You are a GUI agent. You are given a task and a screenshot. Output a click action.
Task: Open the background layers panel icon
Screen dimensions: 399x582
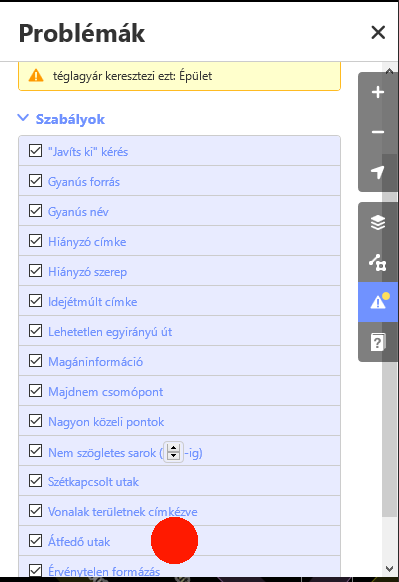378,223
